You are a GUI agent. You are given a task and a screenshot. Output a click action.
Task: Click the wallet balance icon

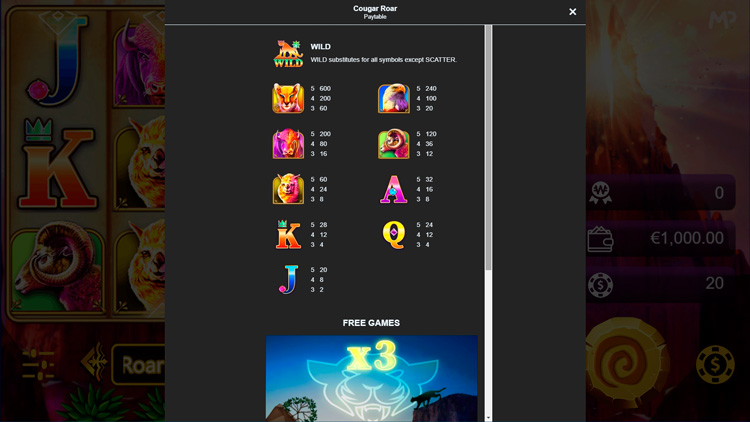600,239
